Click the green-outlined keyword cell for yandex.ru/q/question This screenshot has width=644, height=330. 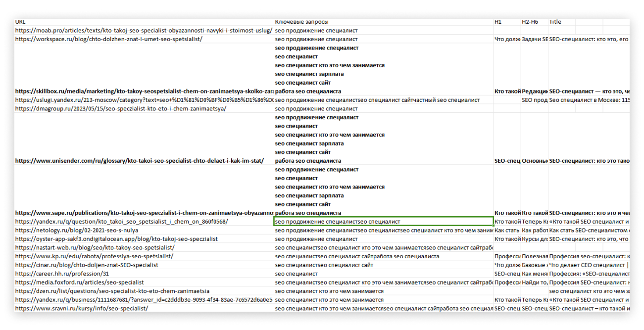tap(384, 222)
